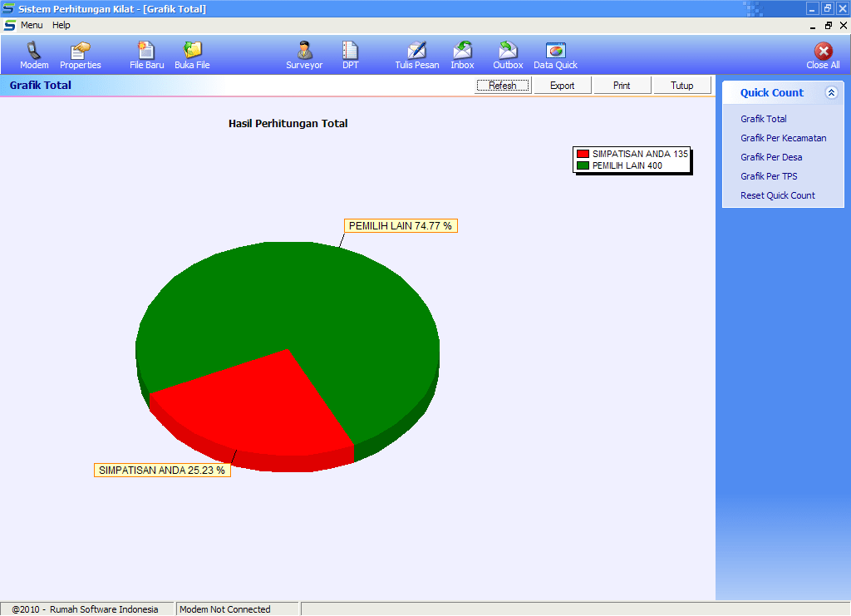
Task: Open Buka File folder icon
Action: click(192, 52)
